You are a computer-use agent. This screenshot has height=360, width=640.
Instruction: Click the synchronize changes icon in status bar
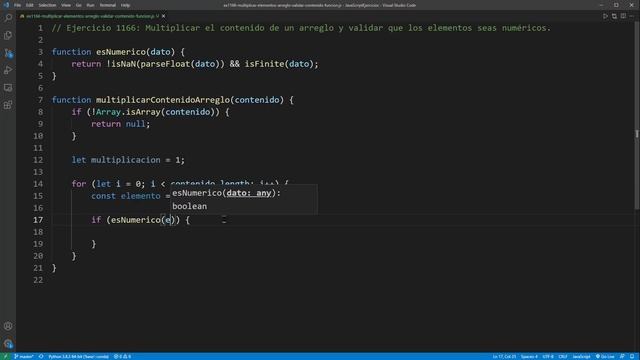point(41,356)
